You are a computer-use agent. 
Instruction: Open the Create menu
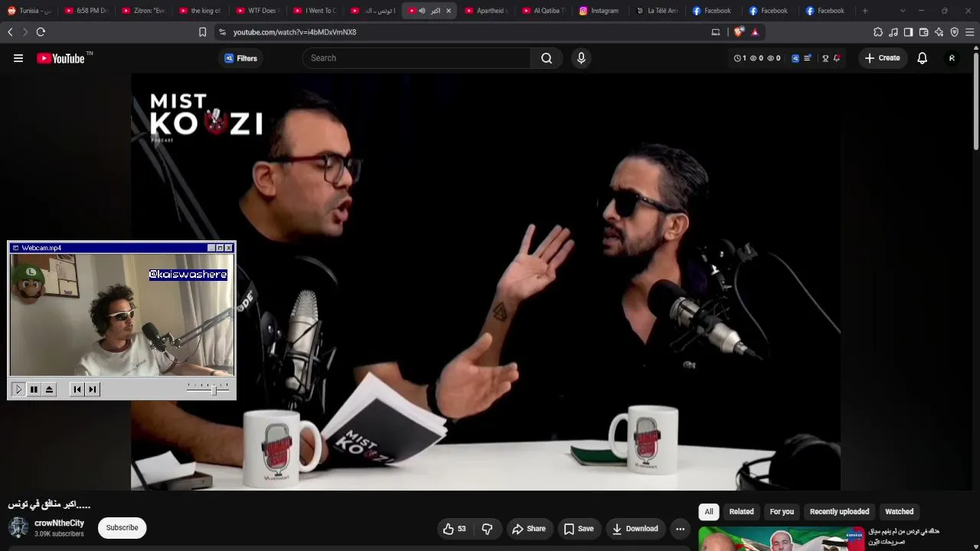883,58
